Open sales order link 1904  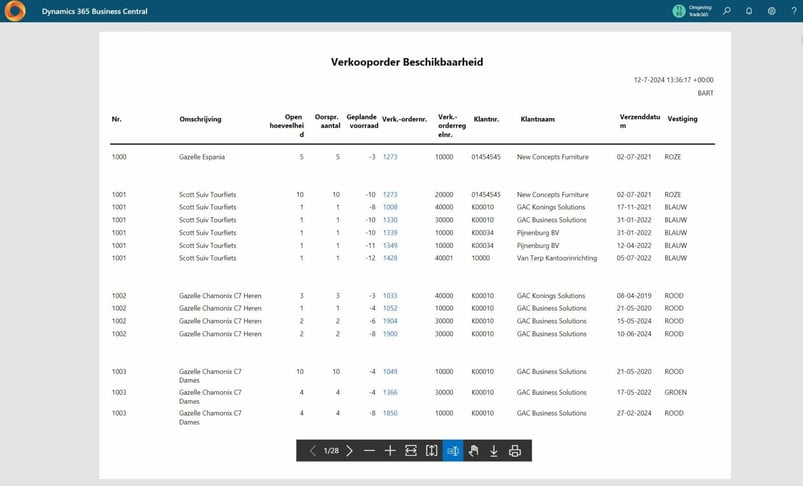click(390, 321)
